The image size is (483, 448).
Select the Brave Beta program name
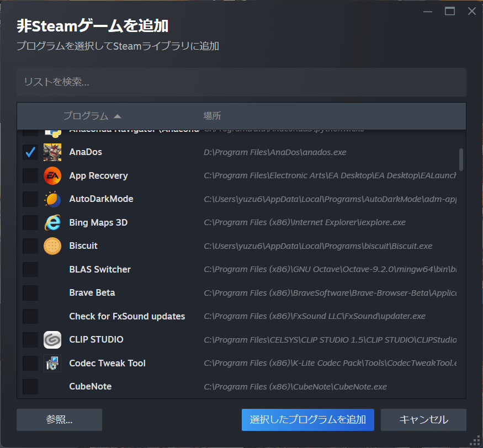[x=92, y=292]
